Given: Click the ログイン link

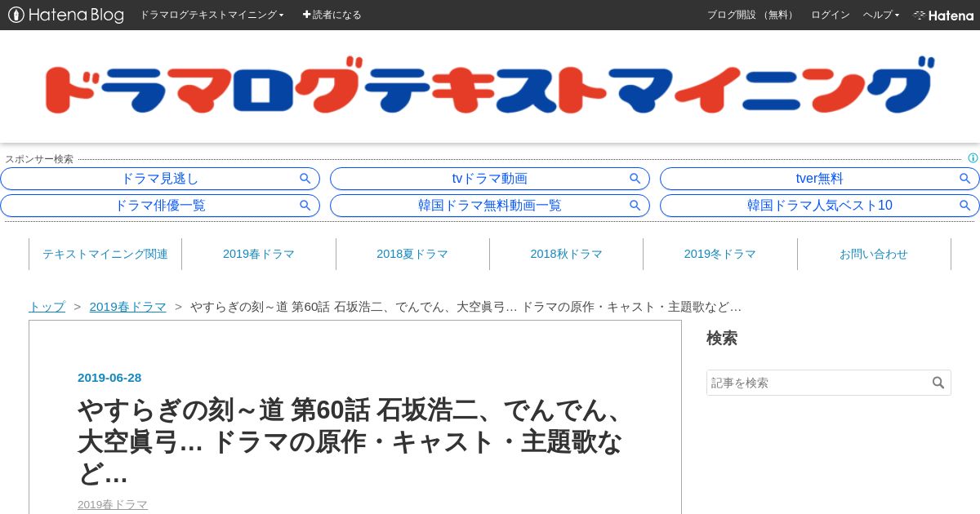Looking at the screenshot, I should click(x=831, y=15).
